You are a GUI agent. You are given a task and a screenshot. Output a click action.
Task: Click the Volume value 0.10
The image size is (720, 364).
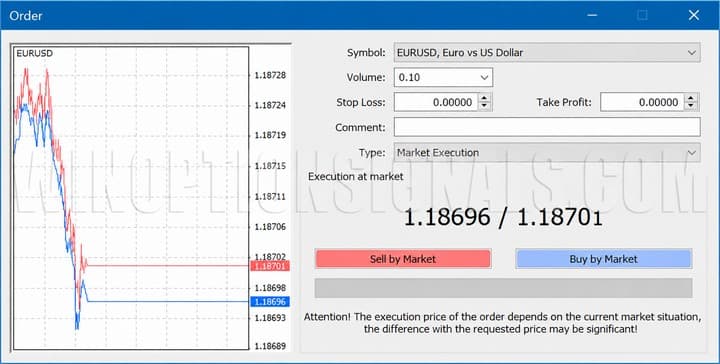pyautogui.click(x=410, y=78)
